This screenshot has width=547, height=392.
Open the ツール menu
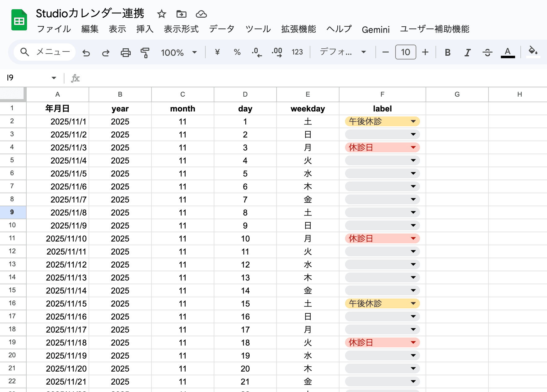point(258,29)
